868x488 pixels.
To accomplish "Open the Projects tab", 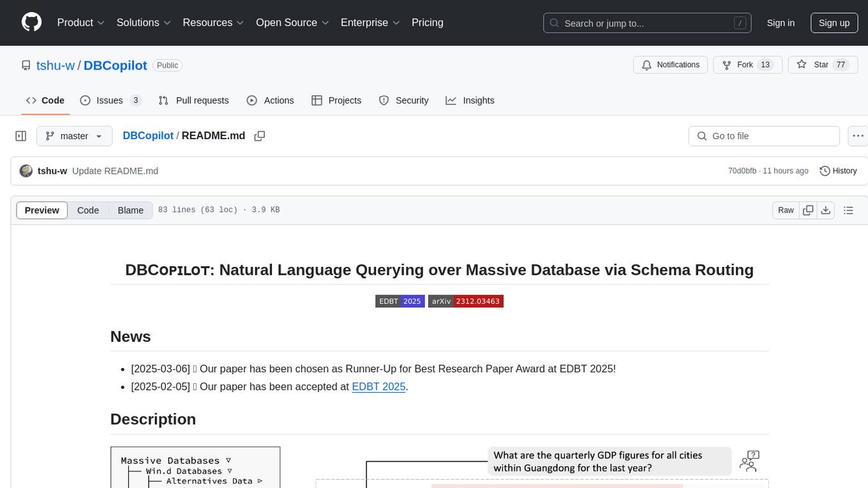I will [336, 100].
